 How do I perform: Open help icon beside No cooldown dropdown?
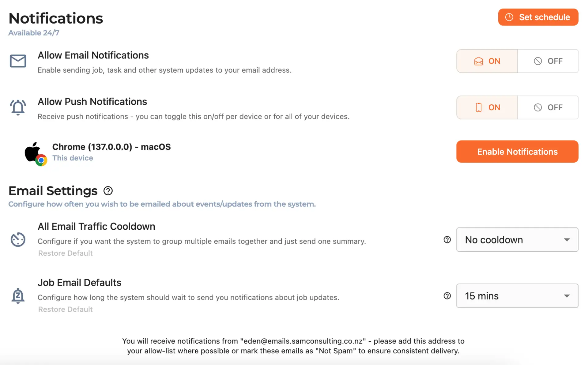click(447, 240)
